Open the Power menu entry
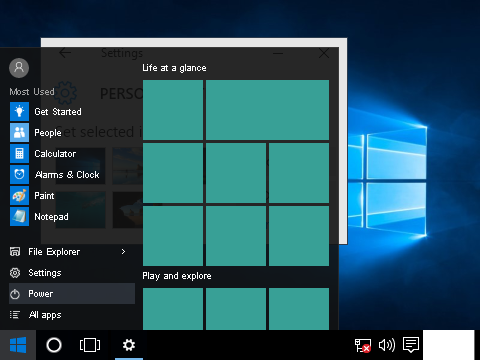 (72, 294)
